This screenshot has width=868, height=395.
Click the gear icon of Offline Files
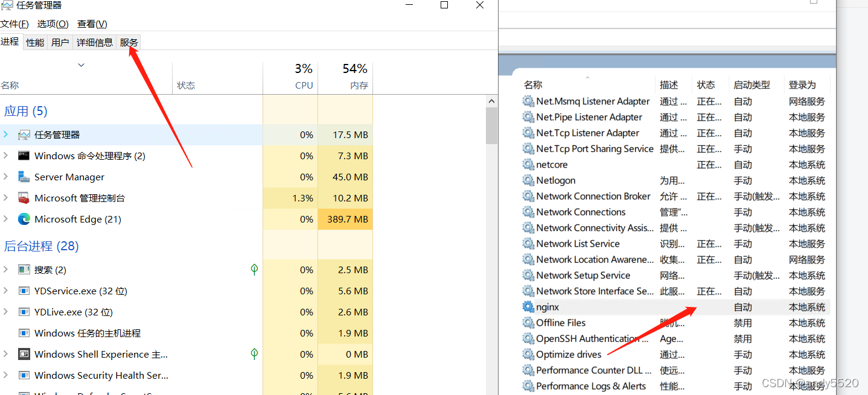pyautogui.click(x=528, y=323)
